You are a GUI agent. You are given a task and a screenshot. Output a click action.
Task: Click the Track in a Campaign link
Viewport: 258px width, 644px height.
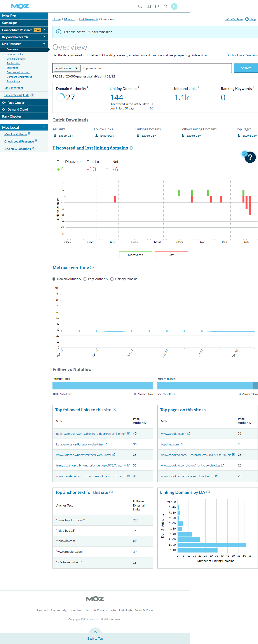point(242,55)
